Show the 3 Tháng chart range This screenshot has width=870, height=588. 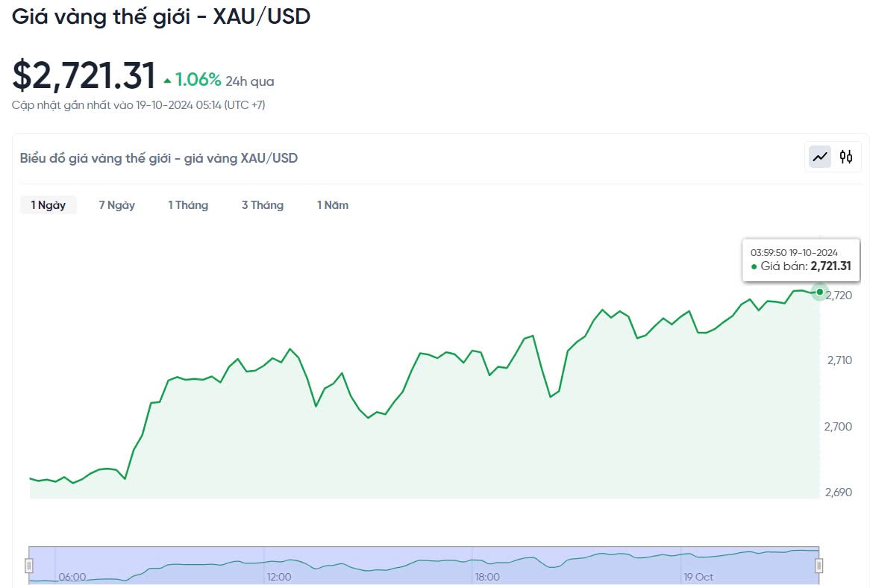(263, 205)
